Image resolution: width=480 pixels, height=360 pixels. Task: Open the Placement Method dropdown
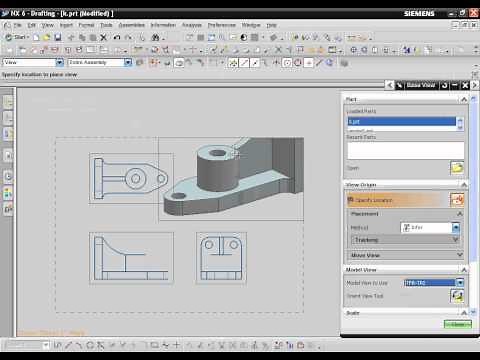456,228
